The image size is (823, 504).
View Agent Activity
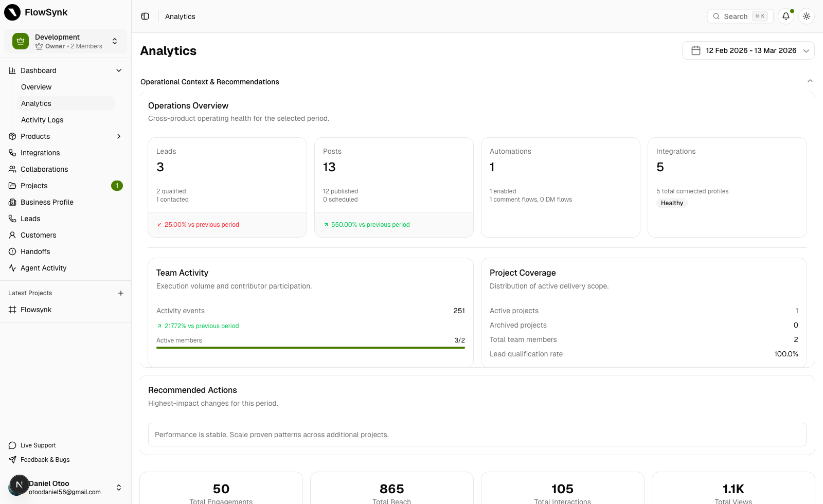click(43, 268)
